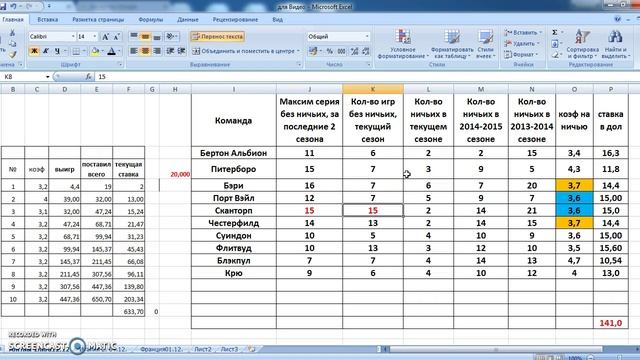Select column K header
Image resolution: width=640 pixels, height=360 pixels.
coord(373,89)
